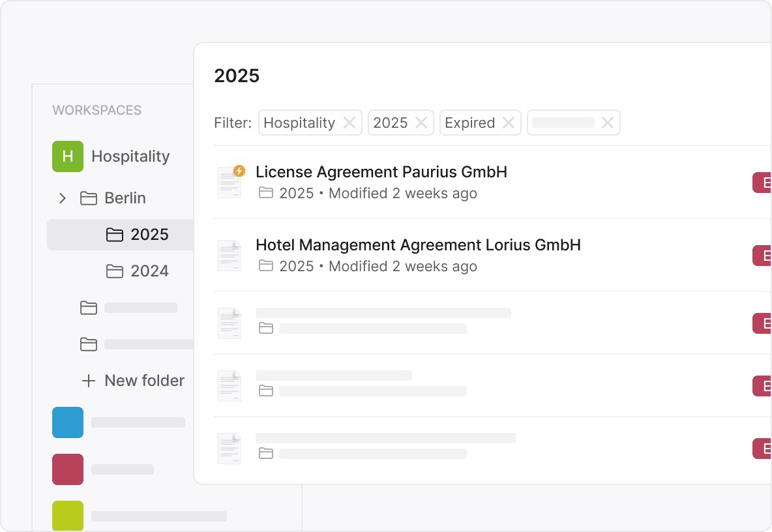The image size is (772, 532).
Task: Click the folder icon under License Agreement title
Action: click(266, 193)
